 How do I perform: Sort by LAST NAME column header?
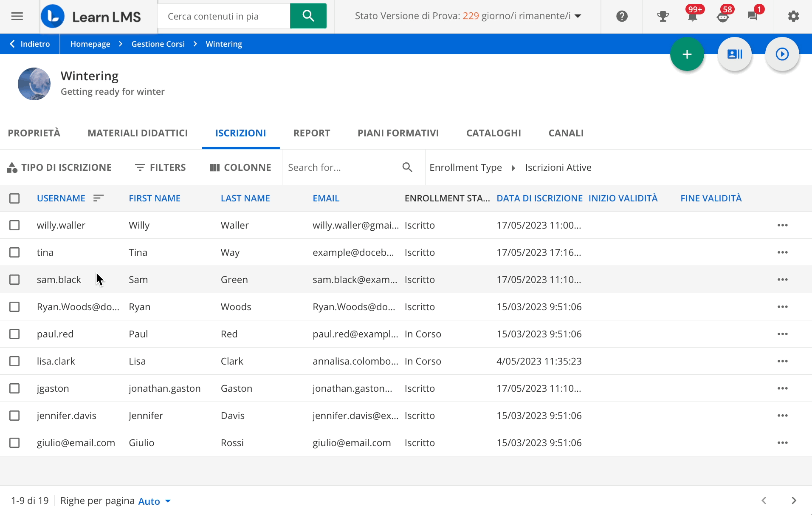(x=245, y=198)
